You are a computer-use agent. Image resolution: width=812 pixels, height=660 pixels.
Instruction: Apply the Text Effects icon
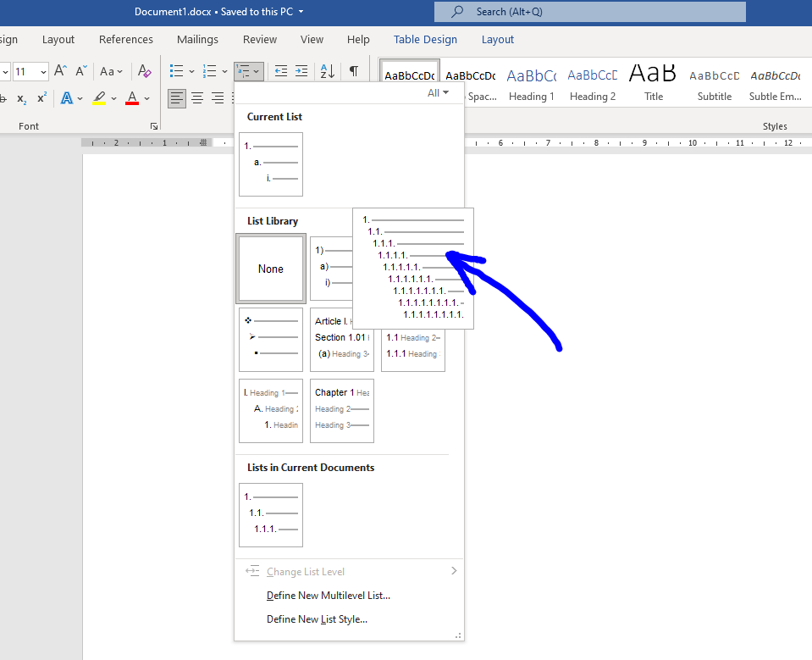click(67, 98)
